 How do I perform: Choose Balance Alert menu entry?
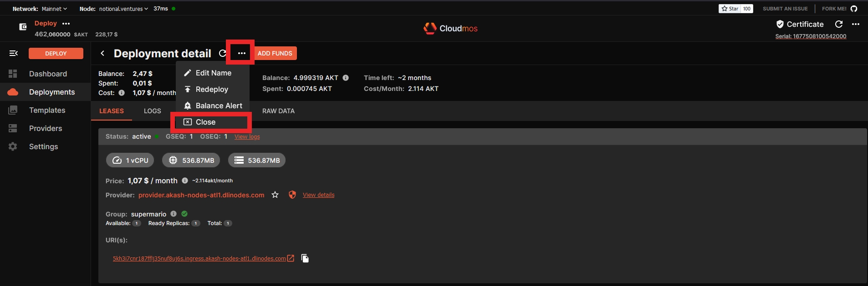[x=213, y=105]
